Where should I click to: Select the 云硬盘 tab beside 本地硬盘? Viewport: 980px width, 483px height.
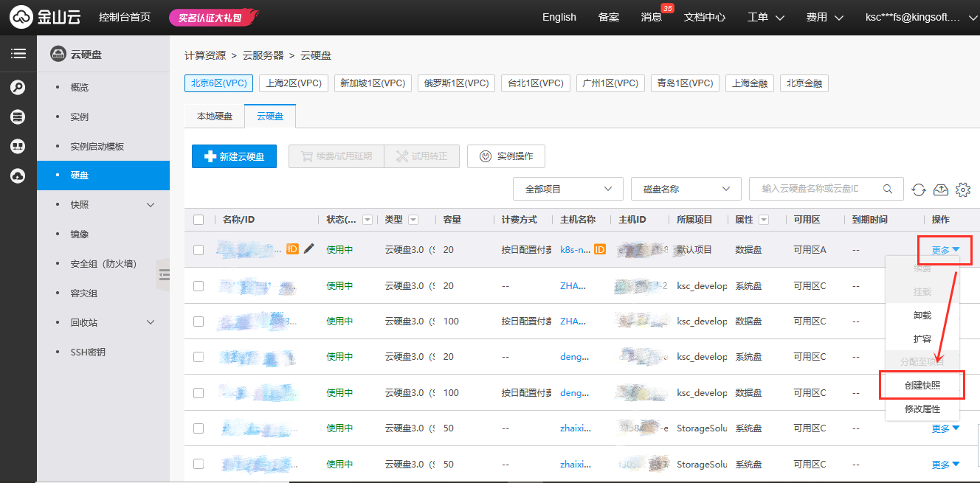click(270, 117)
